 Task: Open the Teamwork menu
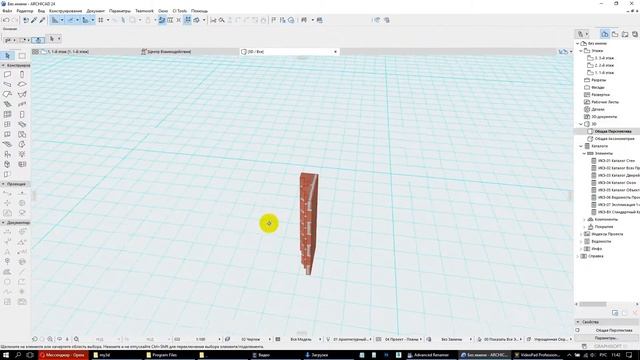tap(144, 11)
